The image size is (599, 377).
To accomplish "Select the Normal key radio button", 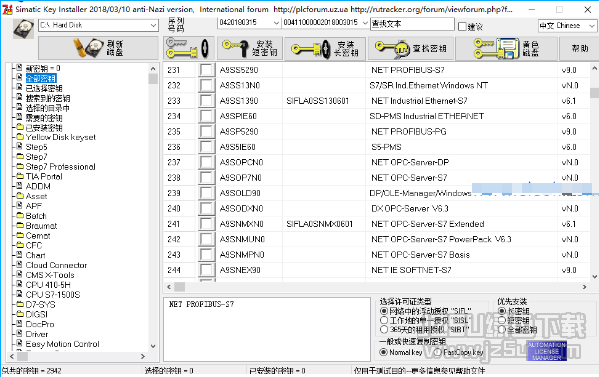I will coord(384,352).
